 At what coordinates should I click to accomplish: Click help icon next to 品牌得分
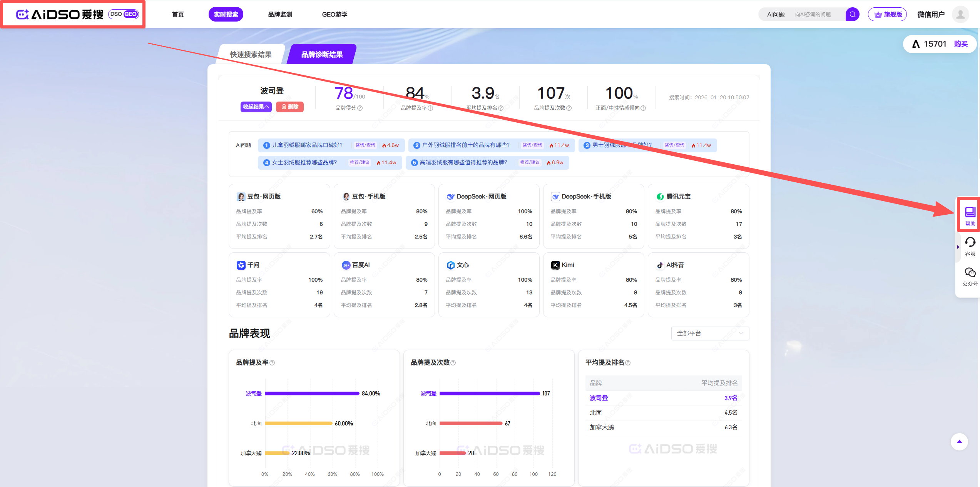pyautogui.click(x=360, y=108)
